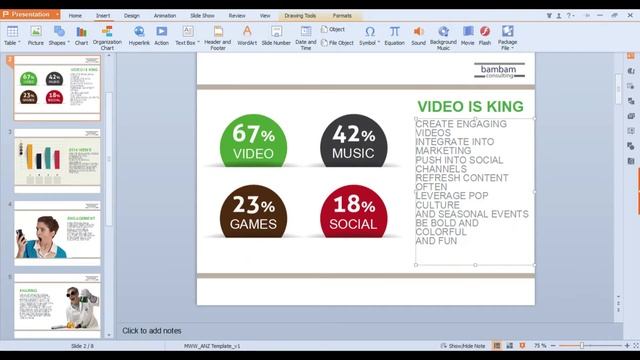Open the Review tab
Screen dimensions: 640x360
(237, 16)
